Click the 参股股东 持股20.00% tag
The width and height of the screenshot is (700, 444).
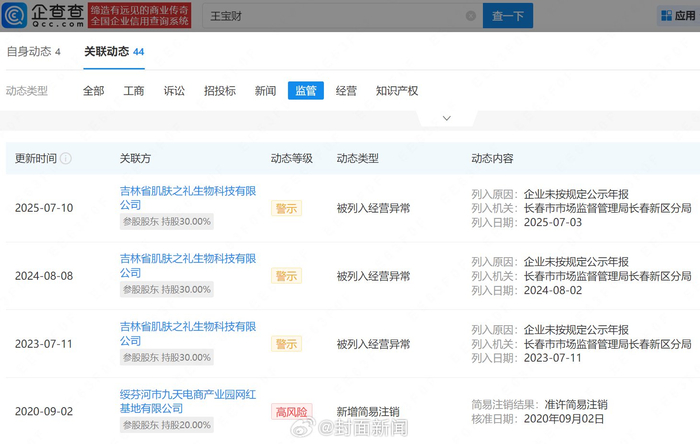click(x=167, y=425)
